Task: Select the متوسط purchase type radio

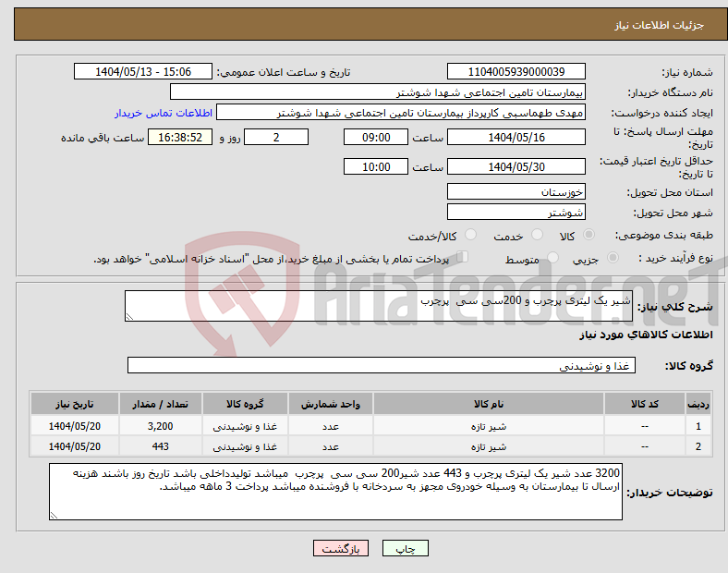Action: (552, 258)
